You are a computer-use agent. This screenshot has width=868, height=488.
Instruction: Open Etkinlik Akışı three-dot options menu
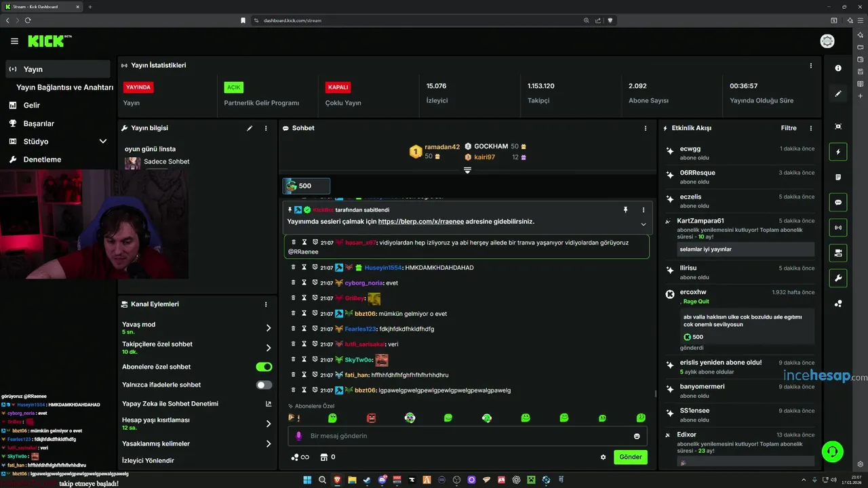811,128
